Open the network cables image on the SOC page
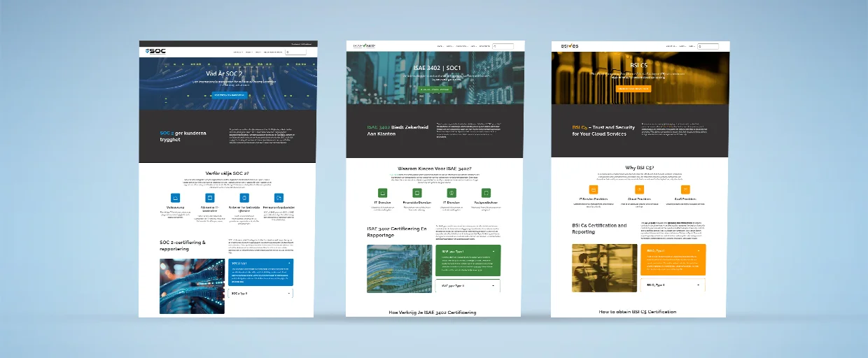Screen dimensions: 868x358 point(192,286)
